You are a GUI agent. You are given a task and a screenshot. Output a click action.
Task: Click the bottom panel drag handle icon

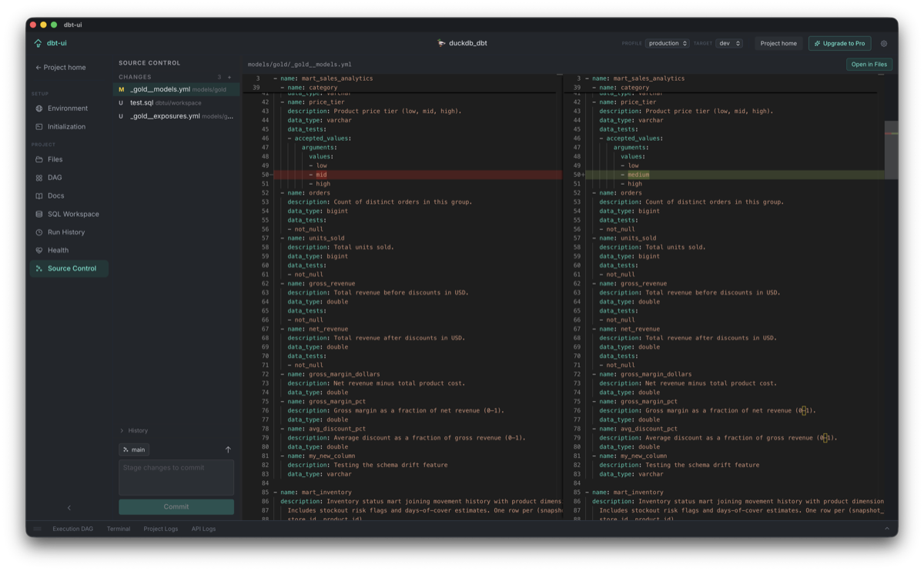(38, 529)
